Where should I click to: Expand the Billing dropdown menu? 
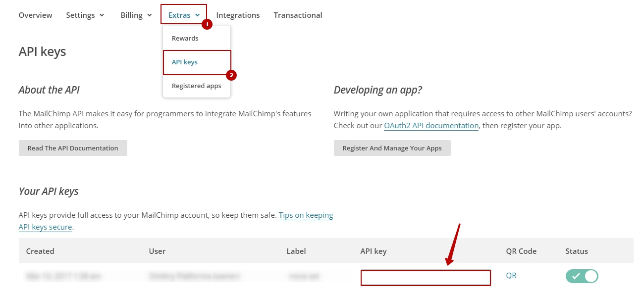(x=136, y=15)
